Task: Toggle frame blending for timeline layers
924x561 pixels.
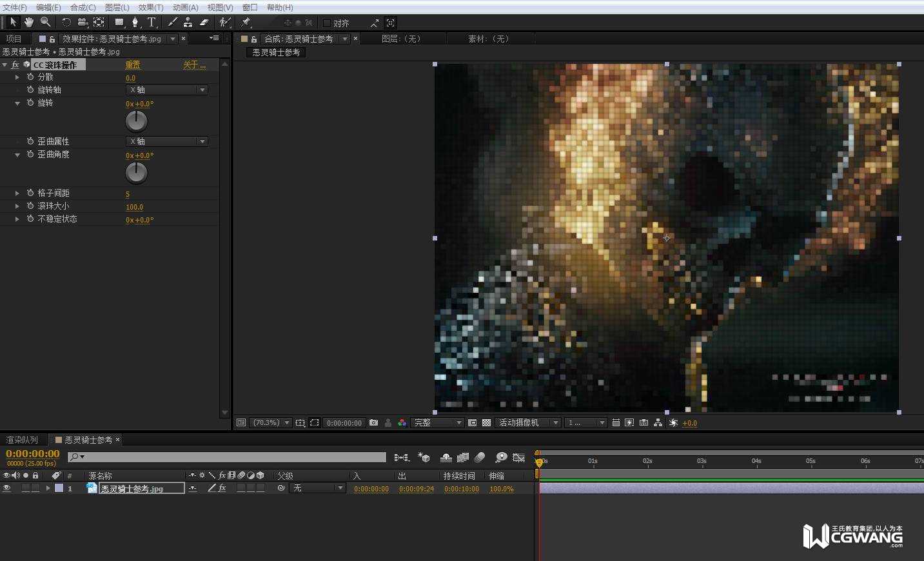Action: tap(462, 457)
